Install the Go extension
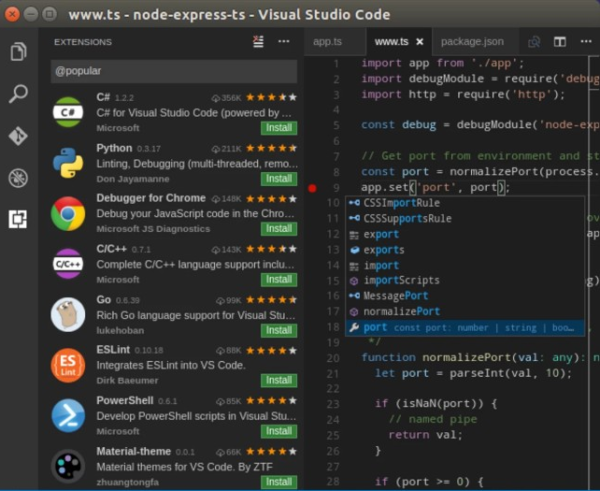Screen dimensions: 600x491 [279, 330]
